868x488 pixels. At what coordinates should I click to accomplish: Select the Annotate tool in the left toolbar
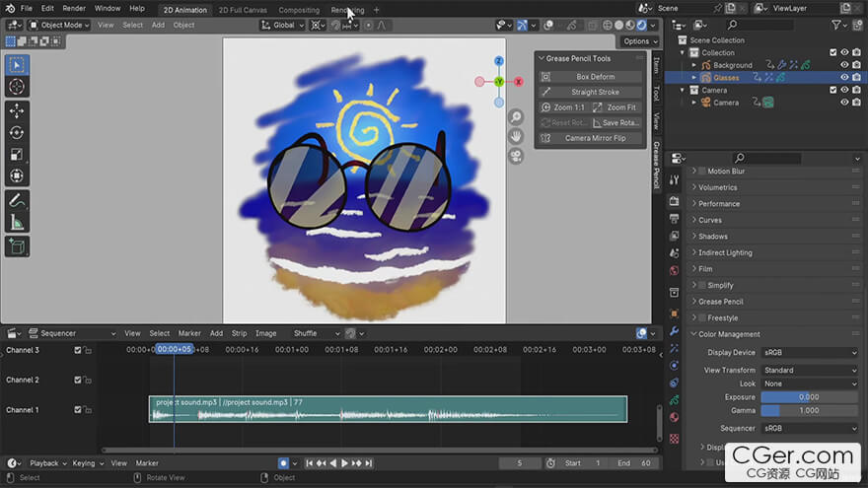[17, 200]
